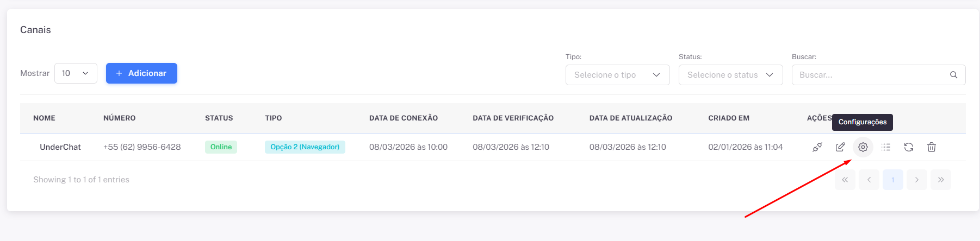This screenshot has height=241, width=980.
Task: Expand the "Selecione o tipo" dropdown
Action: coord(617,75)
